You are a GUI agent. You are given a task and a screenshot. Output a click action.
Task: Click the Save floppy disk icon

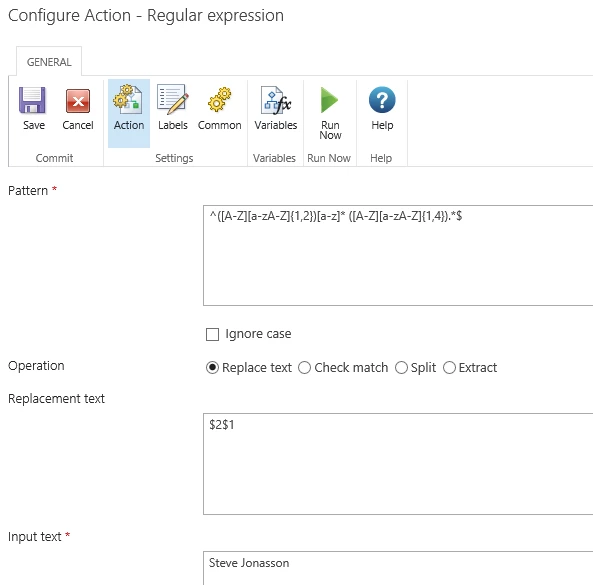(33, 101)
